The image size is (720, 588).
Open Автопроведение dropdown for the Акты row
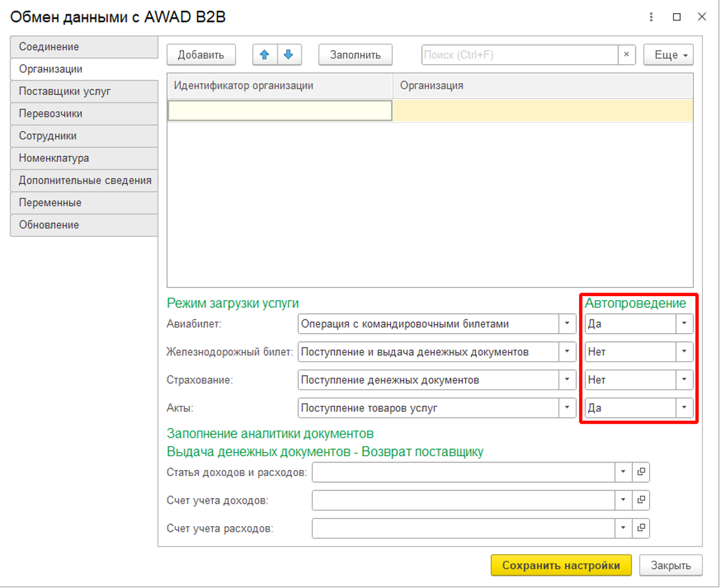click(x=684, y=407)
